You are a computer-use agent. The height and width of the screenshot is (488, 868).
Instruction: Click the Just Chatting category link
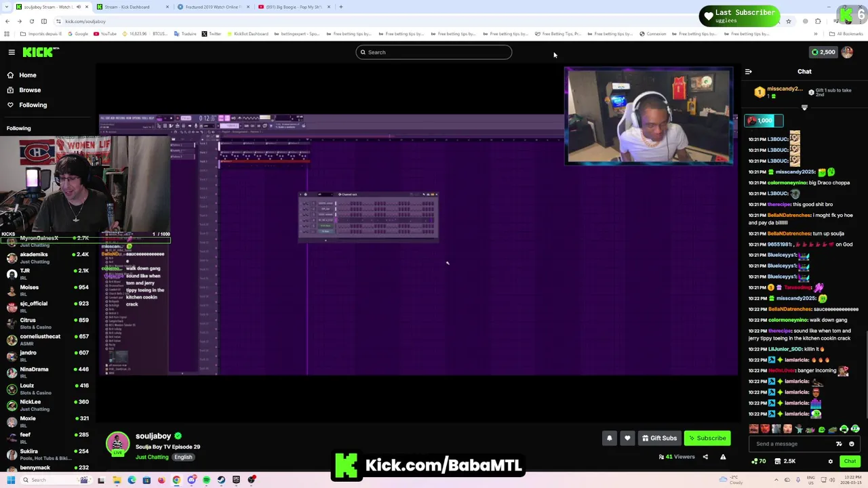152,457
